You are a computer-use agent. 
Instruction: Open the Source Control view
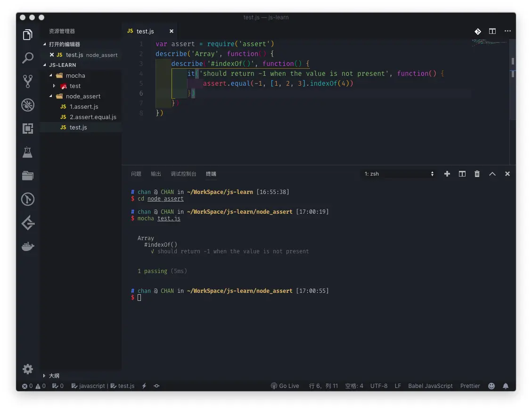[27, 81]
